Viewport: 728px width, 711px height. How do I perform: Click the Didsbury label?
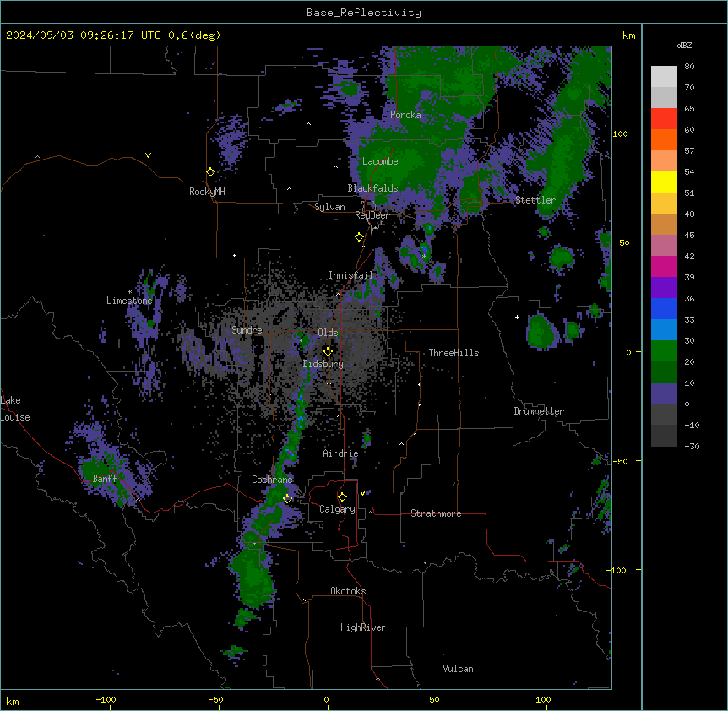(x=323, y=364)
